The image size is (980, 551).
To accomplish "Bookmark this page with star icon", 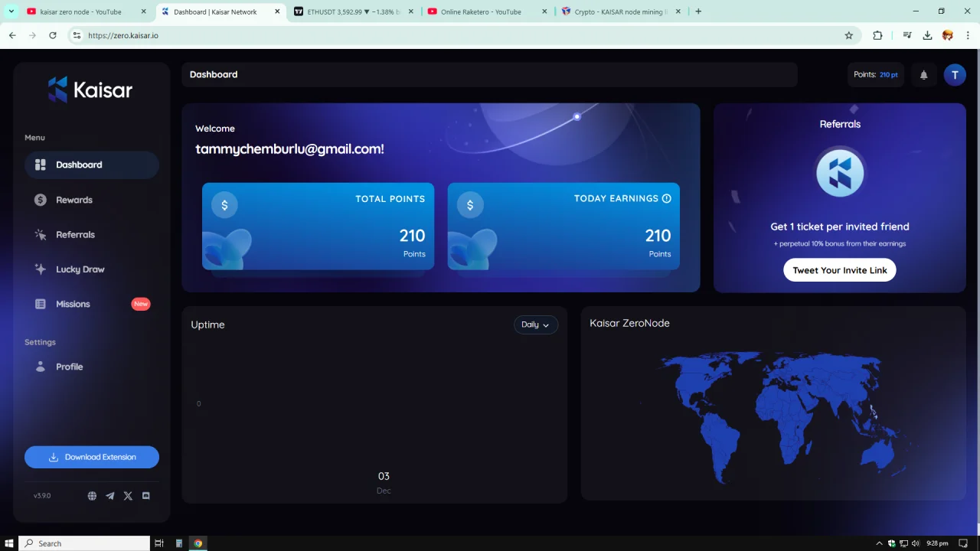I will [848, 35].
